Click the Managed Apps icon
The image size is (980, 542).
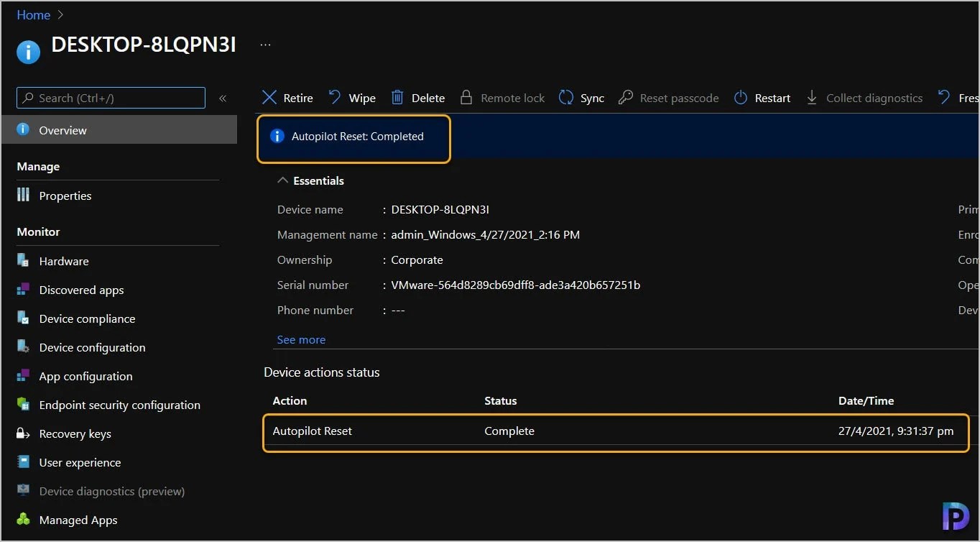[24, 520]
